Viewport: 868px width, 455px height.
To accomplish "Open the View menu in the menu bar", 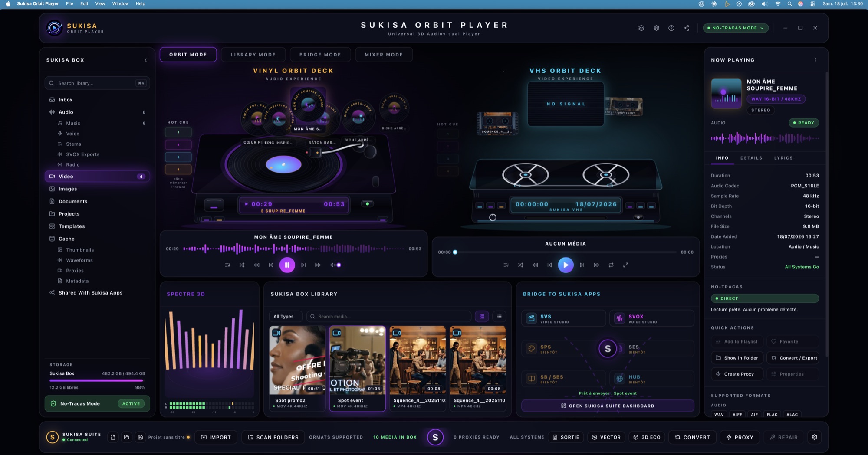I will (100, 3).
